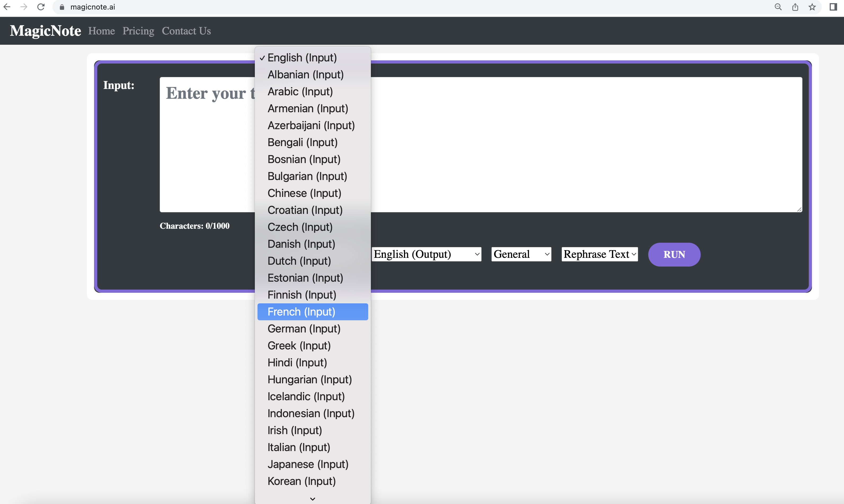Open the General tone dropdown
The height and width of the screenshot is (504, 844).
(521, 254)
